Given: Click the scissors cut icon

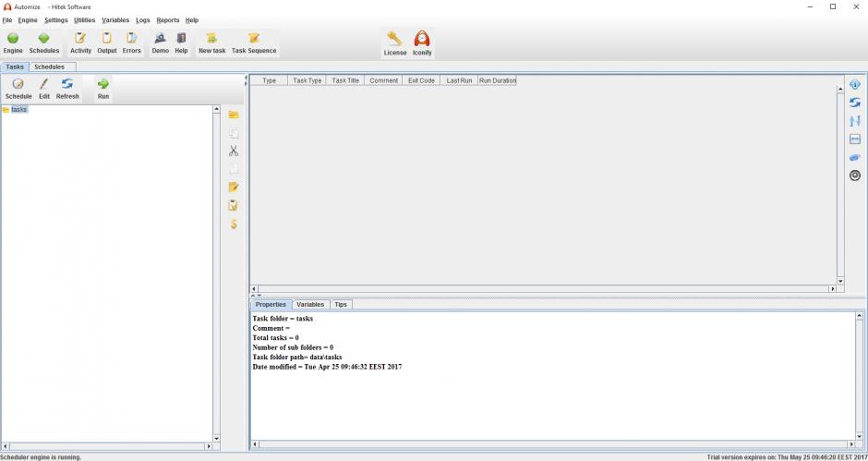Looking at the screenshot, I should 234,151.
